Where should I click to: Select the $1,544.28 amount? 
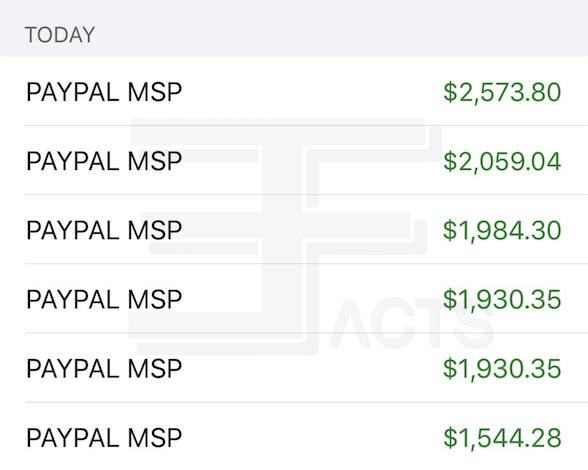(502, 438)
